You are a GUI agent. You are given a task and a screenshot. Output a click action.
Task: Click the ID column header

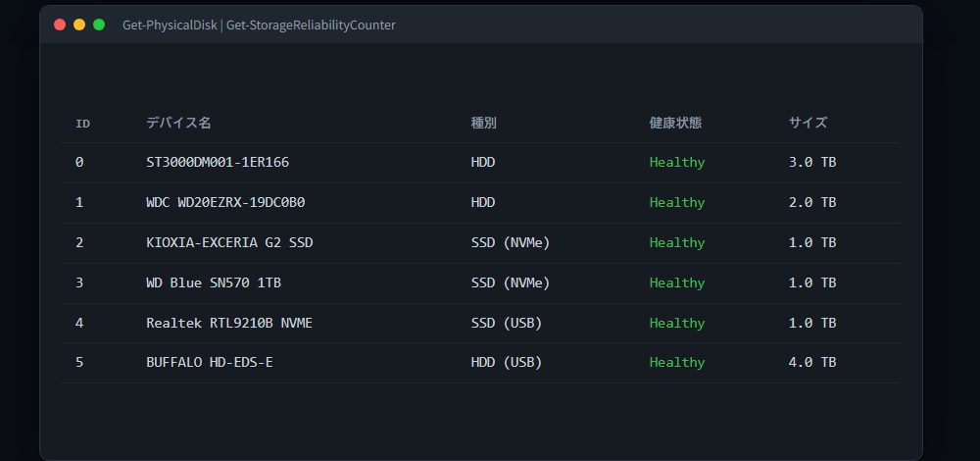coord(82,124)
